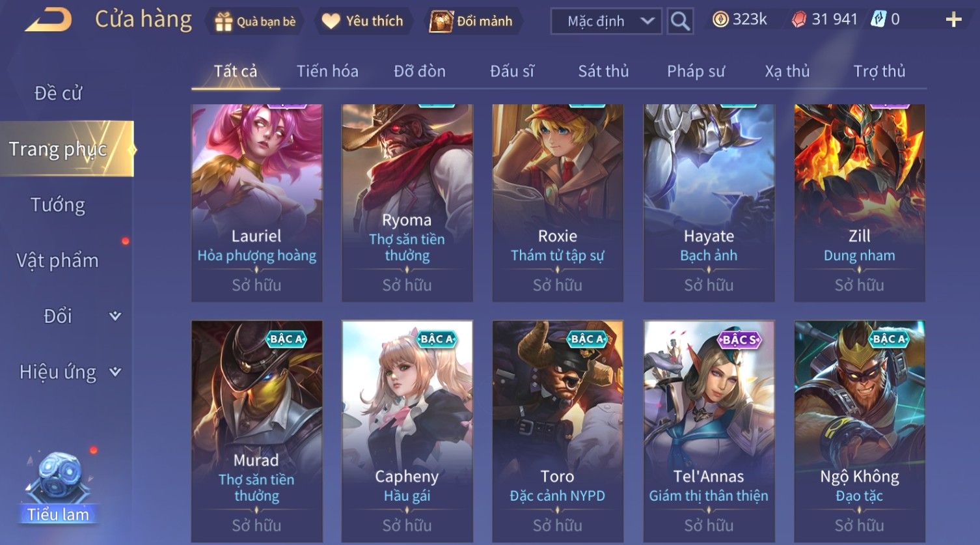Select the Tiến hóa tab
This screenshot has width=980, height=545.
[x=327, y=71]
